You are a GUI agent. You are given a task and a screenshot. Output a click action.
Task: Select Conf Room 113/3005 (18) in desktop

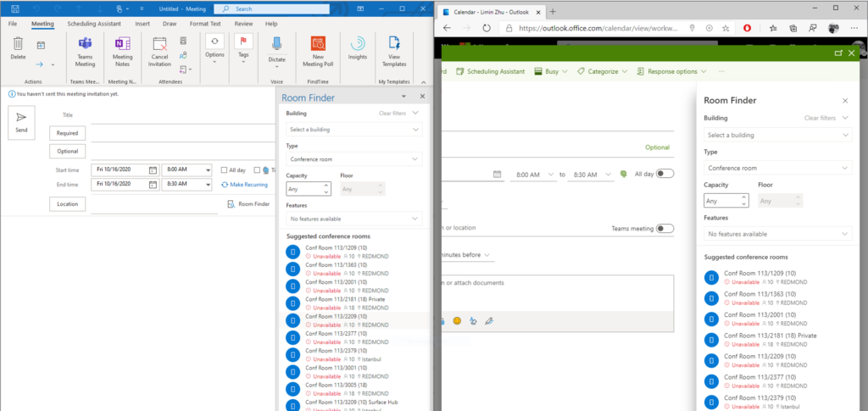(x=353, y=389)
